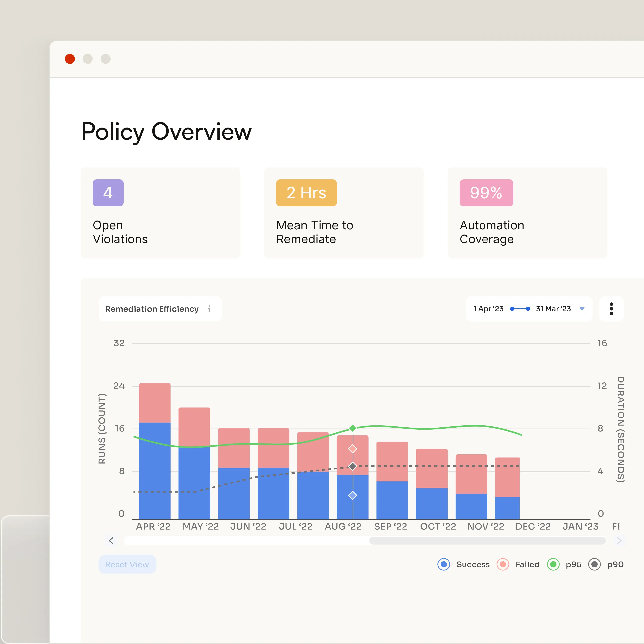Select the dark diamond marker on the p90 line
644x644 pixels.
coord(352,466)
